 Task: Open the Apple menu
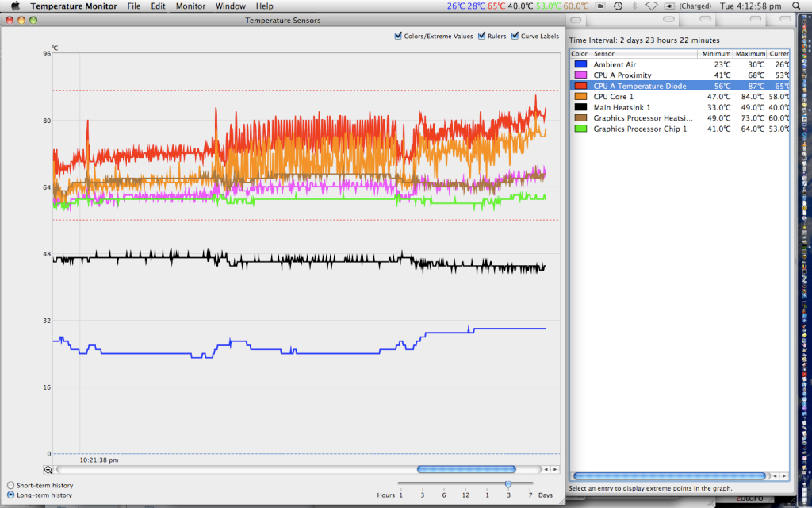14,6
